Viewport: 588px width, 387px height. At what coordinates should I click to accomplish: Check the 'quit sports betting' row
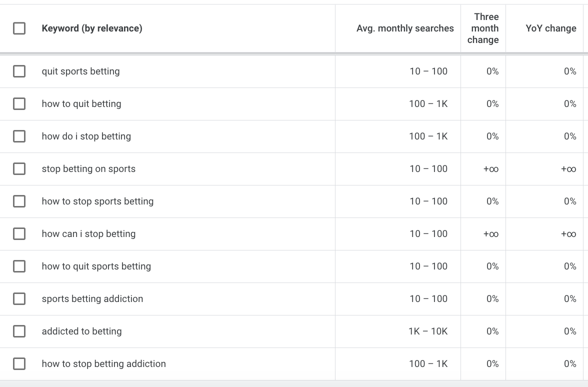click(x=19, y=71)
